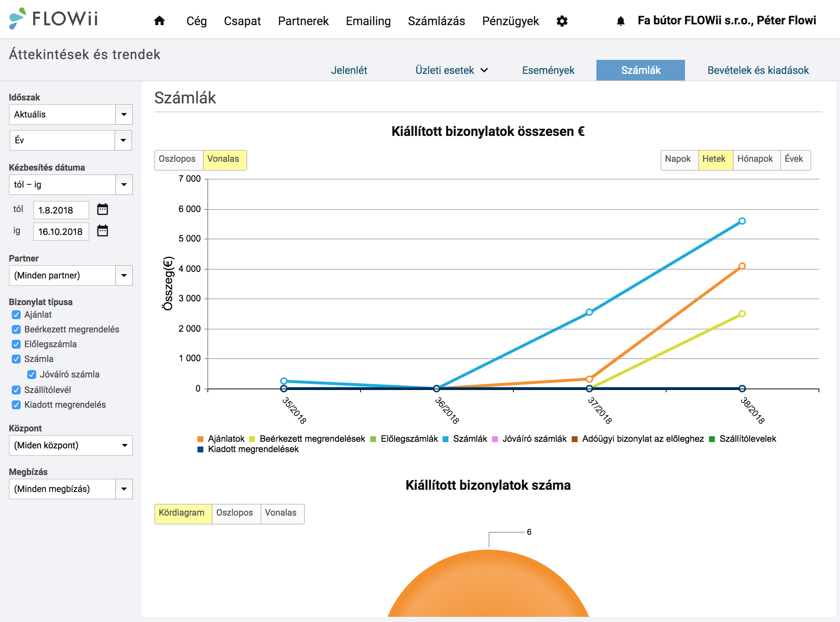
Task: Click the tól date input field
Action: coord(61,210)
